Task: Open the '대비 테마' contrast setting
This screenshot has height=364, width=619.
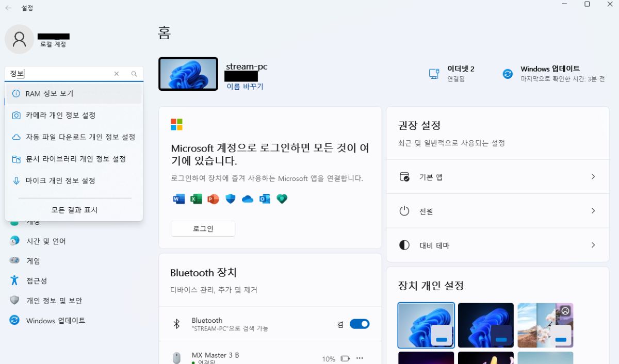Action: click(498, 245)
